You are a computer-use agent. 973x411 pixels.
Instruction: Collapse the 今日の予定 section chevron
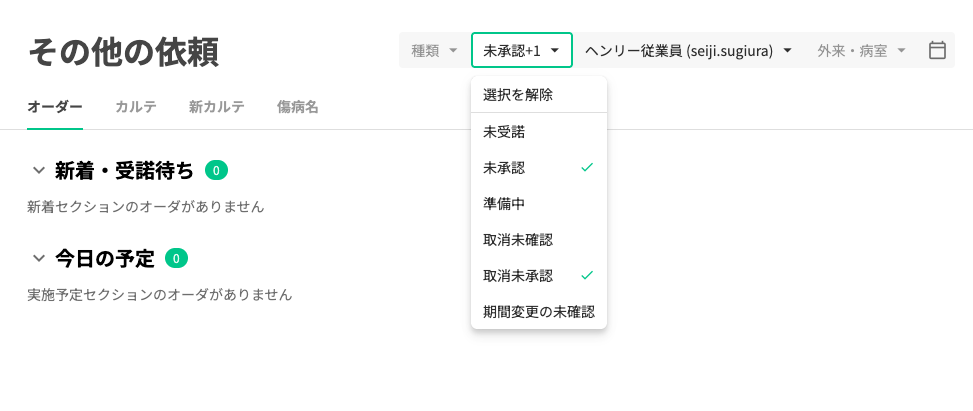pos(39,259)
